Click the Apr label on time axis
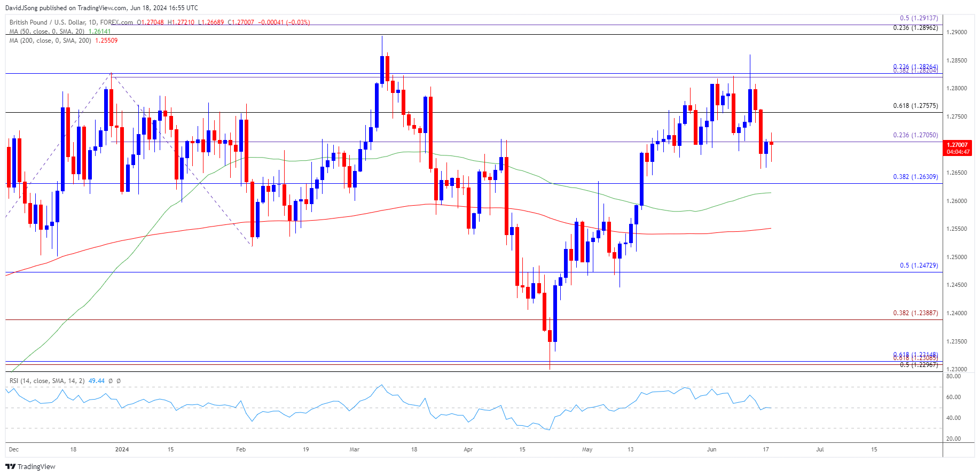Image resolution: width=980 pixels, height=476 pixels. pos(468,449)
